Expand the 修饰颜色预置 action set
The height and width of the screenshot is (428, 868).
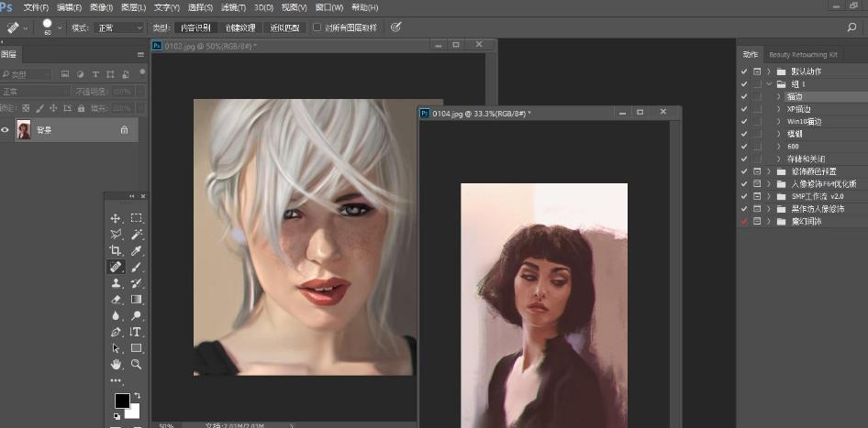tap(769, 171)
